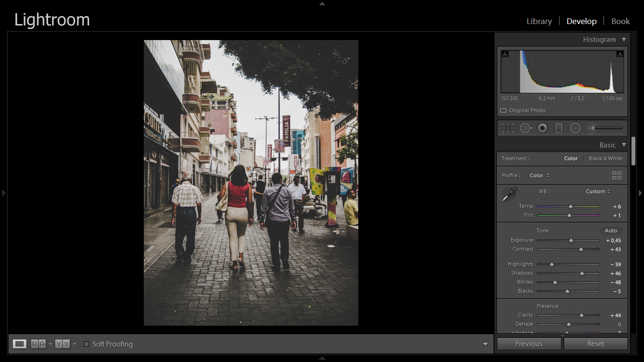Viewport: 644px width, 362px height.
Task: Pick the White Balance Selector eyedropper
Action: click(509, 194)
